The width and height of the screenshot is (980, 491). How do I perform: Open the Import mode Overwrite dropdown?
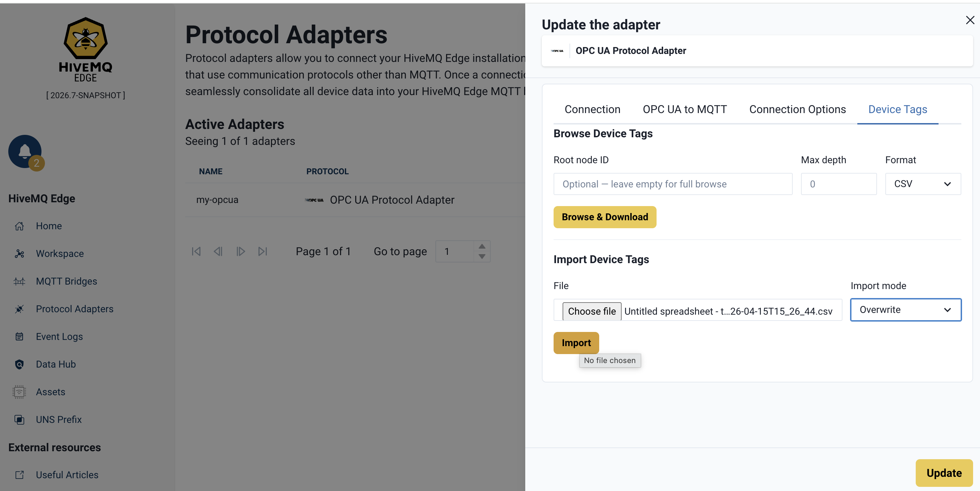[x=905, y=310]
